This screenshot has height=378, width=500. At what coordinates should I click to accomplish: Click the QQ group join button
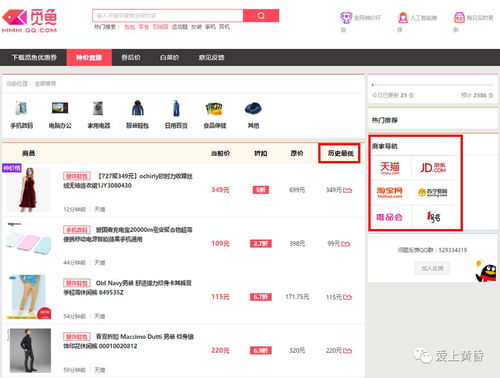click(x=432, y=268)
